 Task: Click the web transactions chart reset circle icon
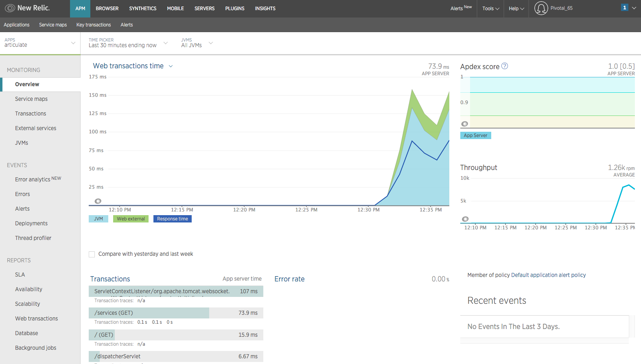pos(98,201)
